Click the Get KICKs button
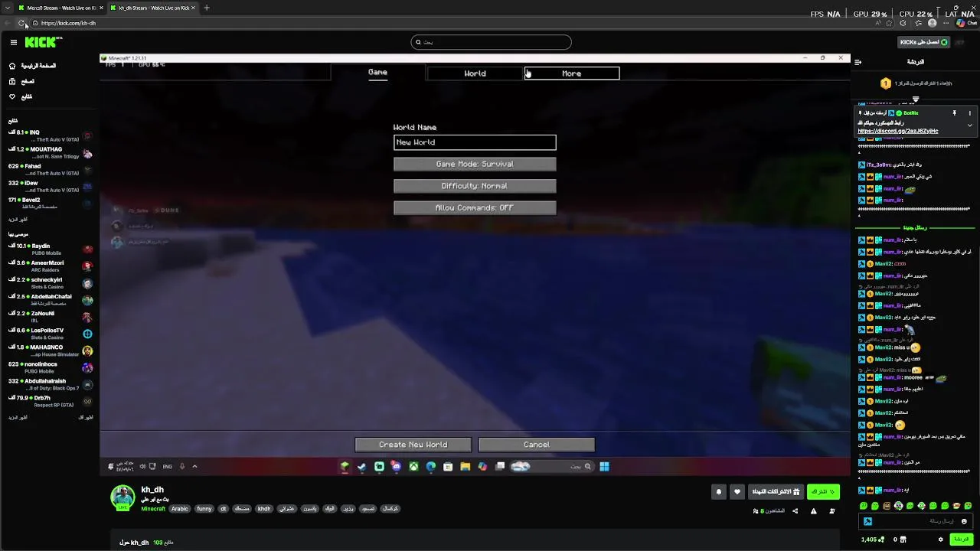This screenshot has width=980, height=551. [x=924, y=42]
